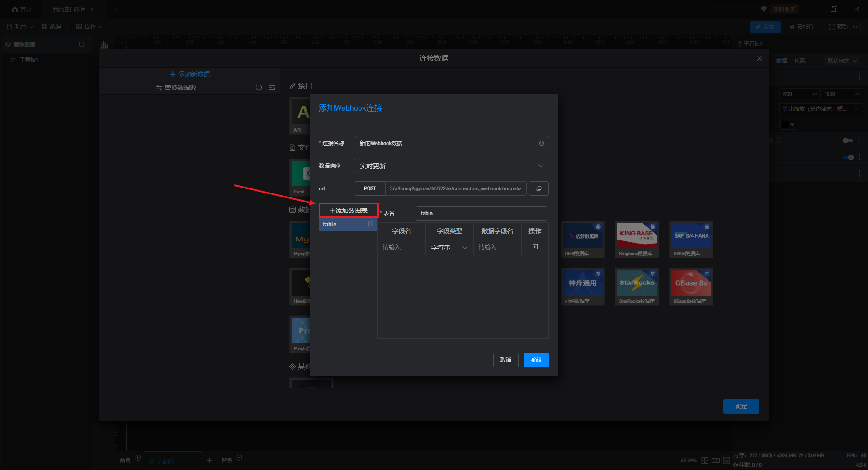This screenshot has width=868, height=470.
Task: Click the 确认 button in Webhook dialog
Action: [x=536, y=360]
